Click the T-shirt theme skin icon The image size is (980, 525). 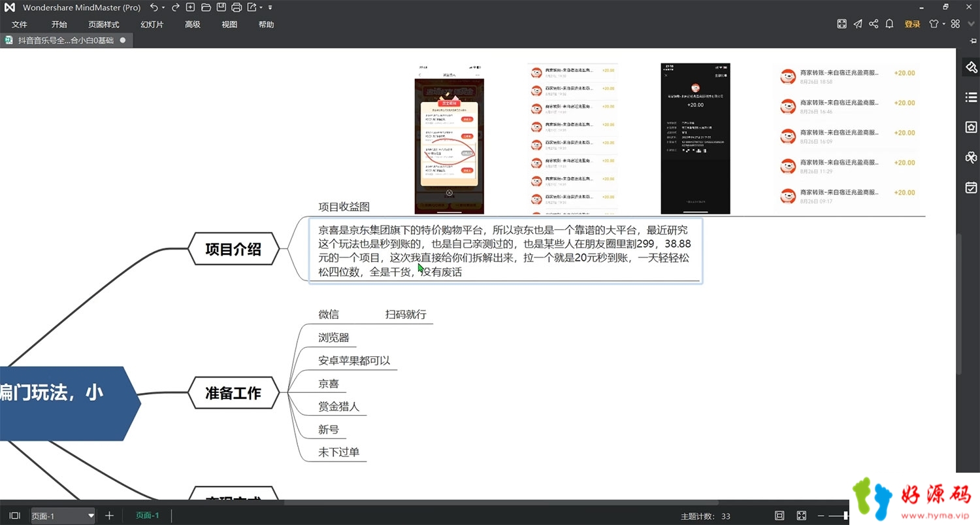934,24
